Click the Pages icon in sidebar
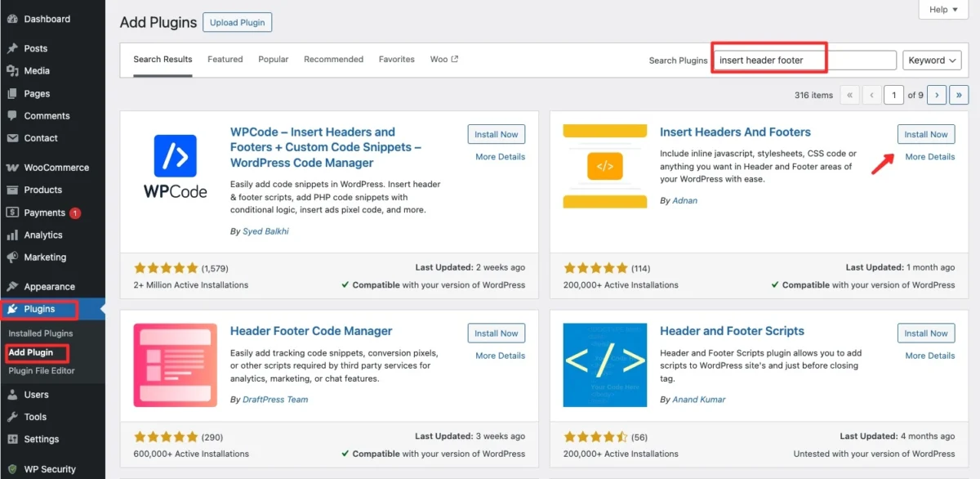 click(x=12, y=93)
